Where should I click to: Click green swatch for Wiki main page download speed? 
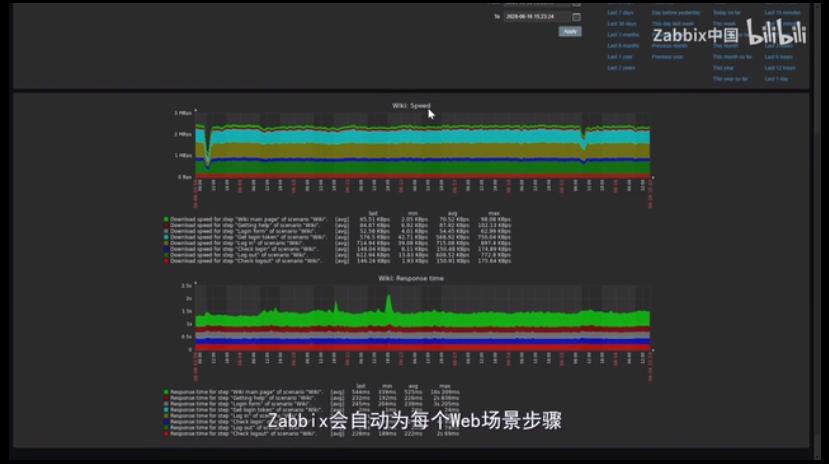(166, 219)
